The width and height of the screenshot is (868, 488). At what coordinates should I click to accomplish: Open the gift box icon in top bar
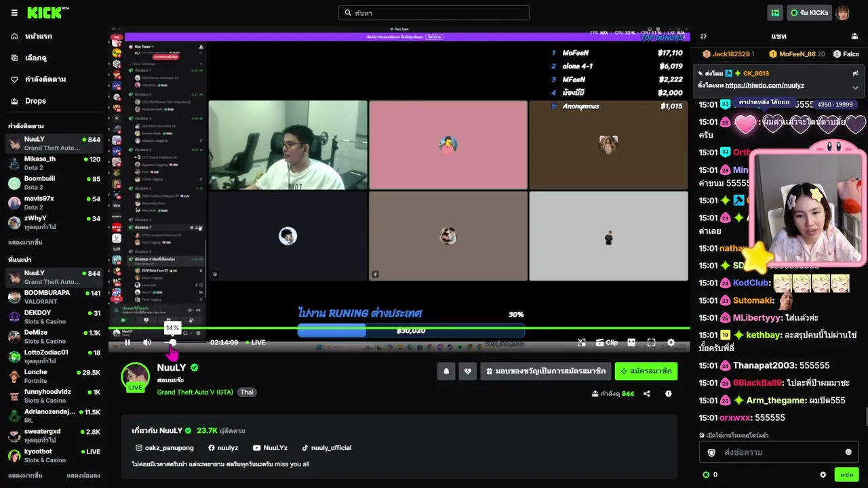775,13
